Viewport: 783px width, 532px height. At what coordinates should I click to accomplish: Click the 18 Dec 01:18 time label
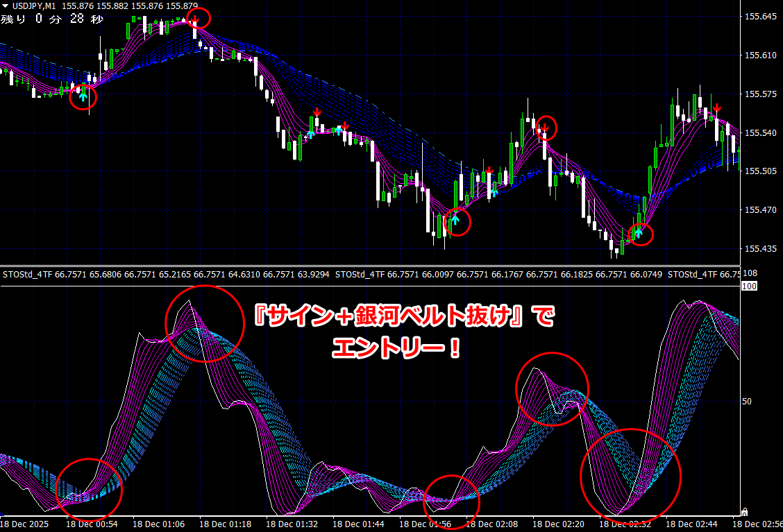click(x=227, y=524)
